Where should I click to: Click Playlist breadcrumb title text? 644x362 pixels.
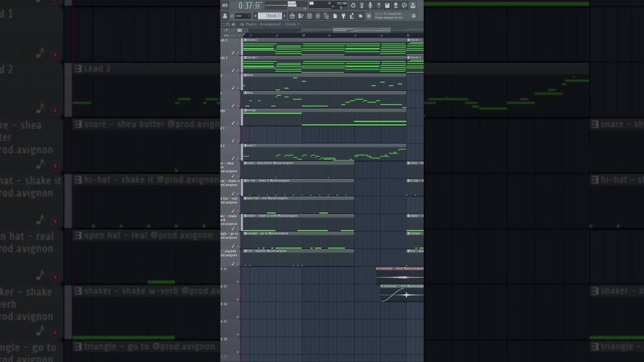251,24
